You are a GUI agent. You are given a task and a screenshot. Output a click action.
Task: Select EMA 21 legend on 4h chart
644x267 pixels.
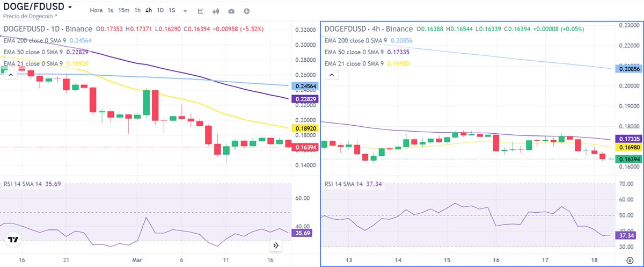click(x=367, y=64)
